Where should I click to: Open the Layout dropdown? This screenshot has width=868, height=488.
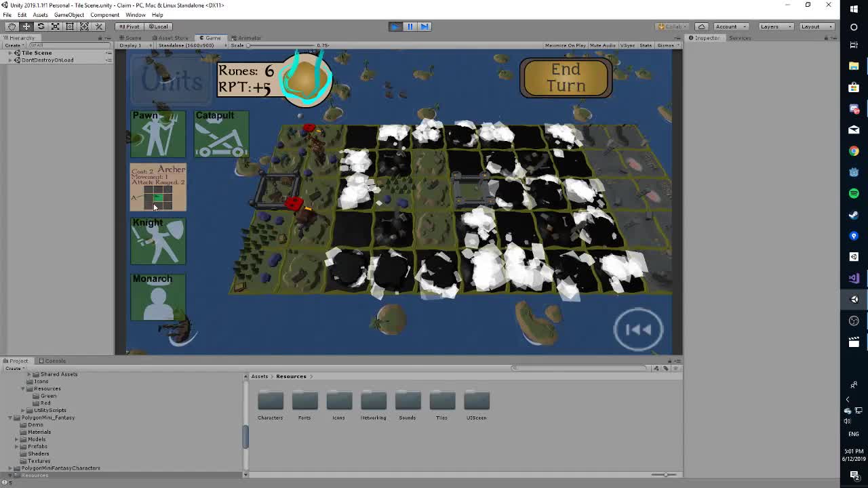tap(815, 26)
